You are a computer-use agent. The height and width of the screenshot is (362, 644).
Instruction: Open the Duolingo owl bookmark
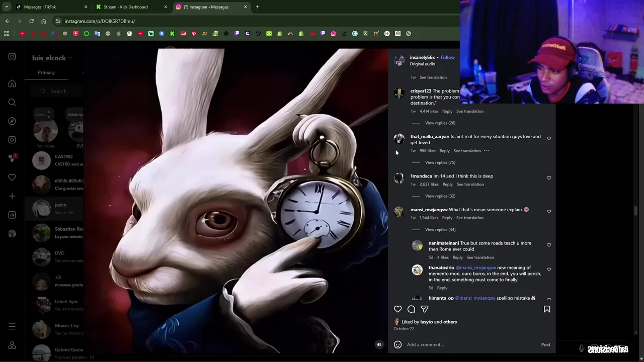pos(269,34)
